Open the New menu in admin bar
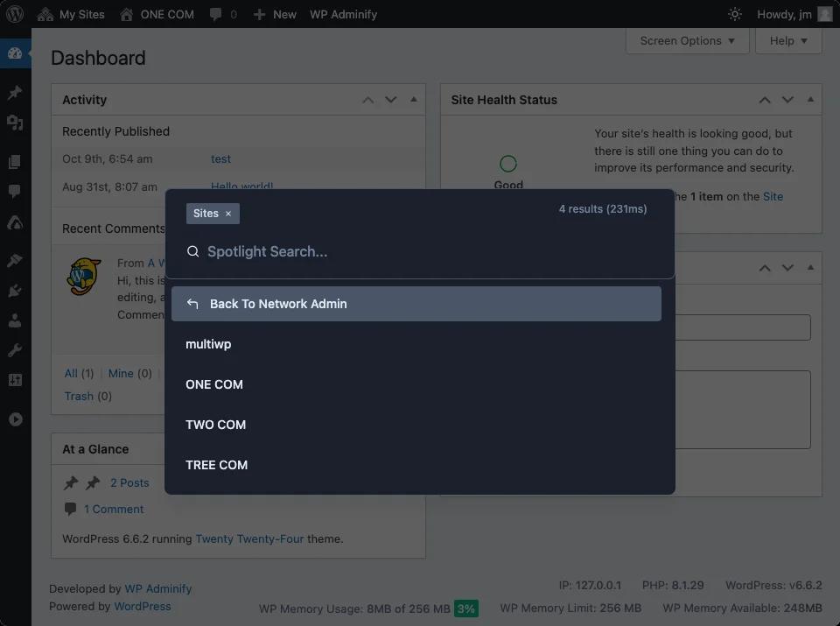This screenshot has height=626, width=840. point(274,14)
